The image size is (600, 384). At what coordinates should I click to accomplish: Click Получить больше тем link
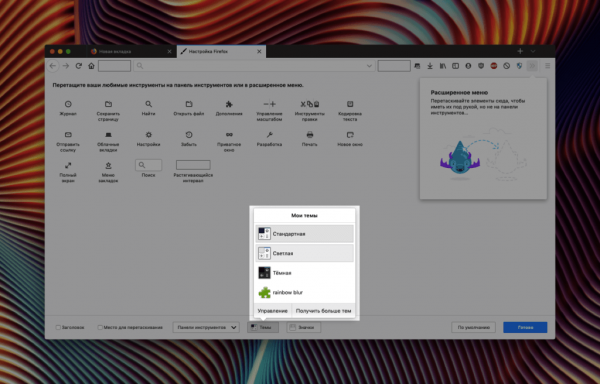[x=323, y=311]
